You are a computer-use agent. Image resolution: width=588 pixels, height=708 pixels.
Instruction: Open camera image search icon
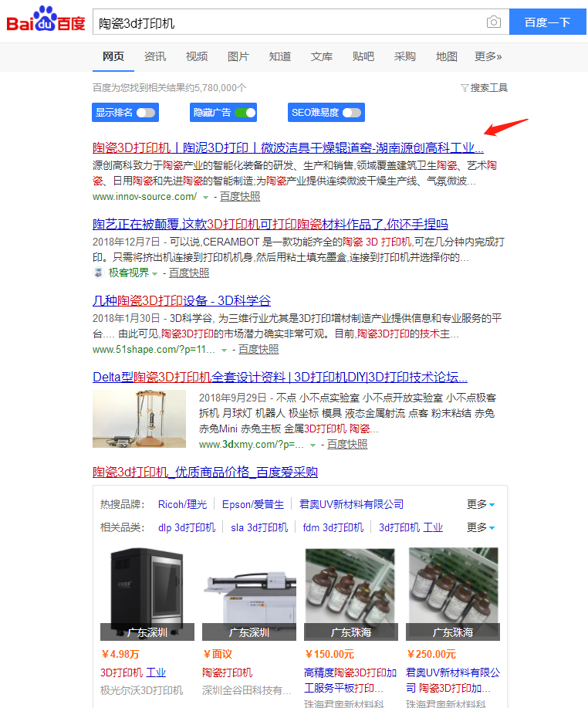[494, 22]
